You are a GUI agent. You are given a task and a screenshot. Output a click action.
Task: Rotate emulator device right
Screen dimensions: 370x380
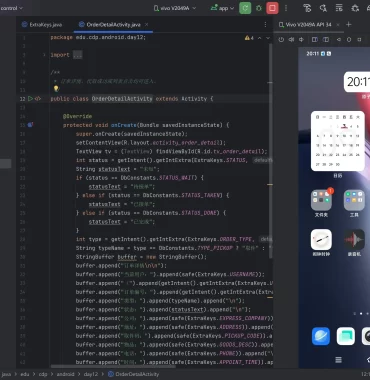pyautogui.click(x=326, y=40)
